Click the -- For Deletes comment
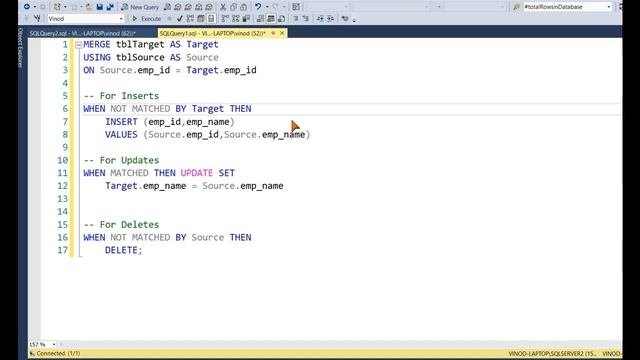The image size is (640, 360). point(121,224)
